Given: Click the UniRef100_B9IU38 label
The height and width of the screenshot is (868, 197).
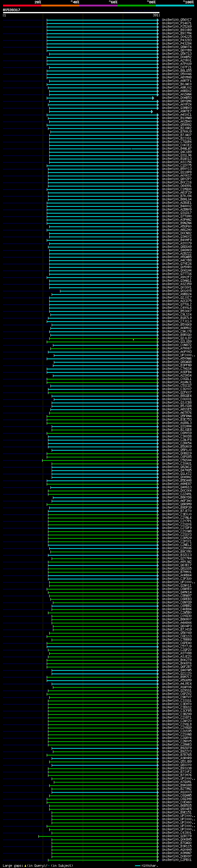Looking at the screenshot, I should tap(177, 768).
